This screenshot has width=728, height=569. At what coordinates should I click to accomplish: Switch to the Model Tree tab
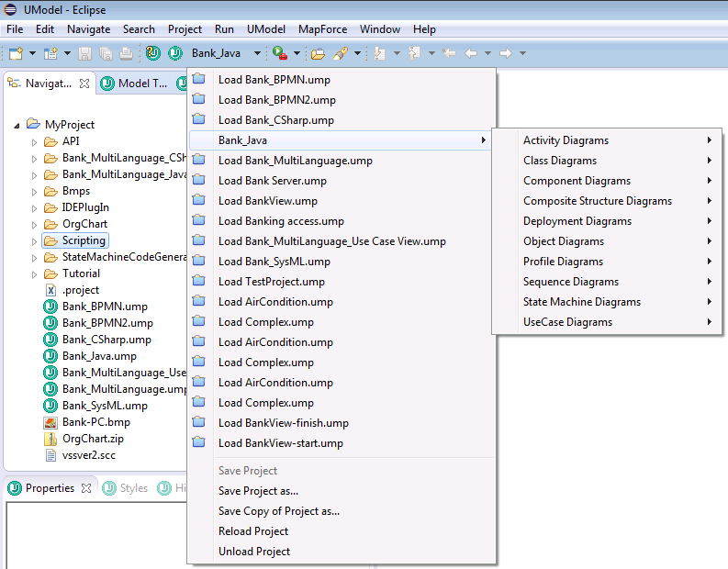(136, 83)
